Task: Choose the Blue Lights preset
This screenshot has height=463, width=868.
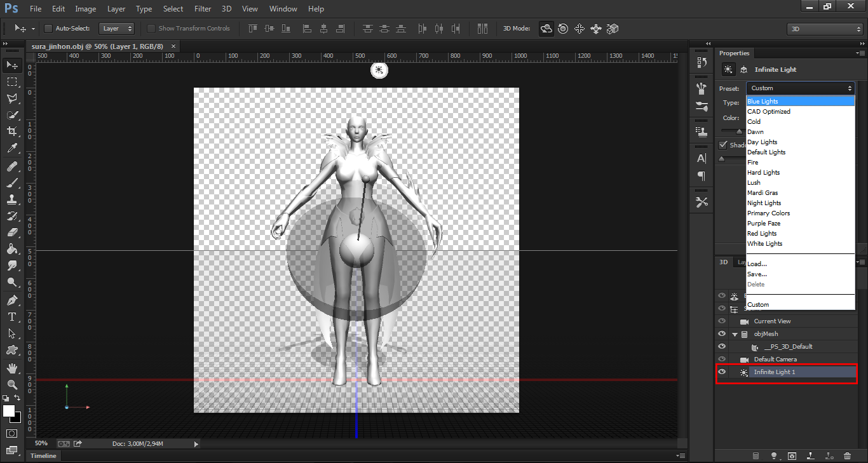Action: [x=801, y=102]
